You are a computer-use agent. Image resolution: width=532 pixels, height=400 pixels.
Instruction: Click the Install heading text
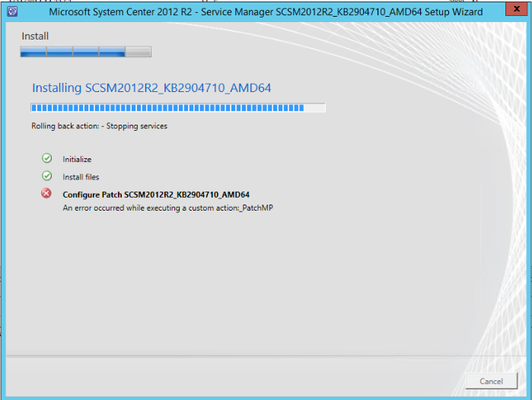pyautogui.click(x=35, y=36)
